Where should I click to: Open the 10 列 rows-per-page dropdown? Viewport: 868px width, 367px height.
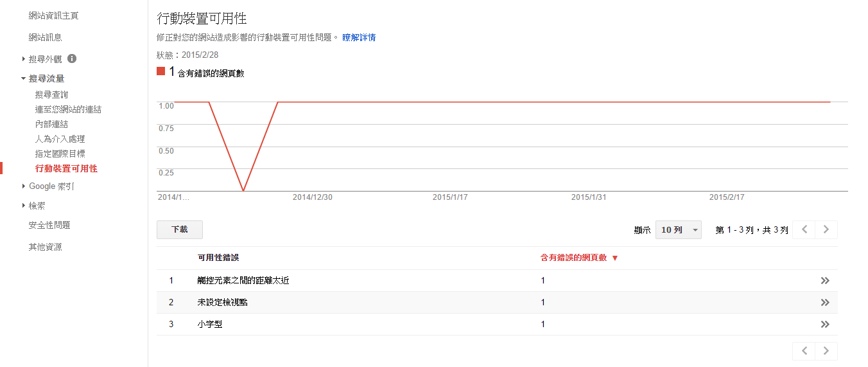pyautogui.click(x=678, y=230)
